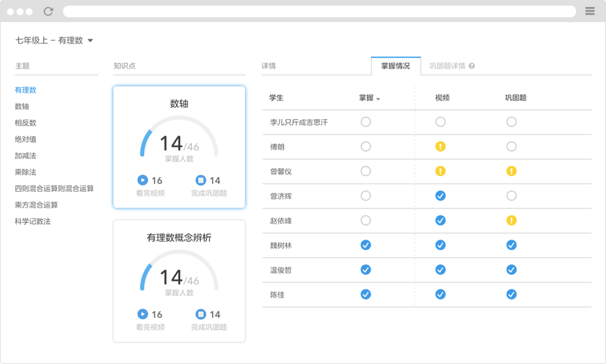Screen dimensions: 606x364
Task: Click the 掌握 checkmark for 陈佳
Action: 366,295
